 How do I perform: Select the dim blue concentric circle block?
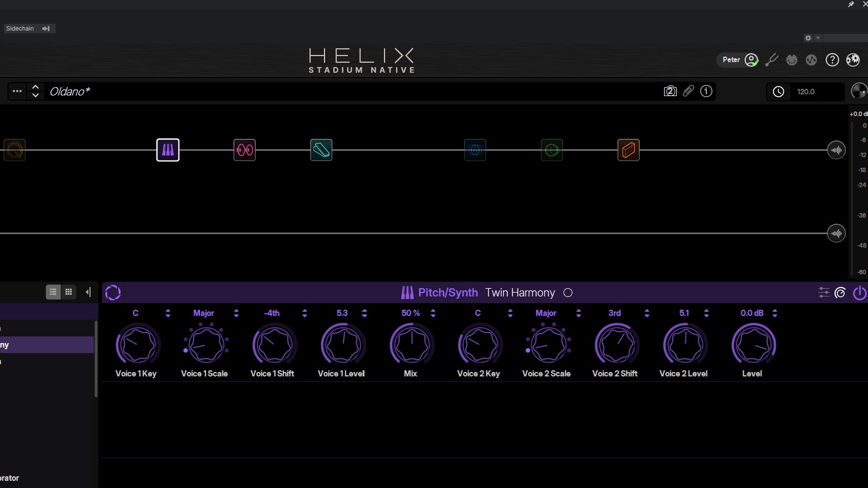[x=475, y=150]
